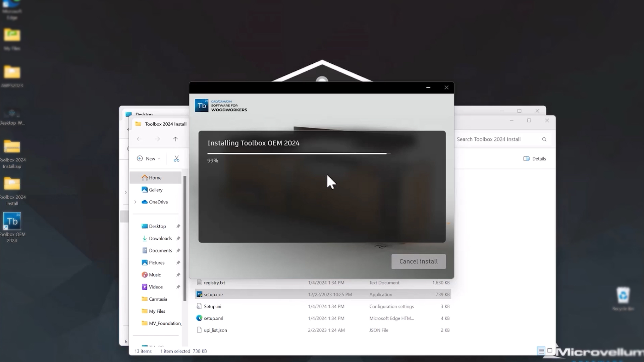Close the background Desktop Explorer window
This screenshot has width=644, height=362.
tap(537, 111)
